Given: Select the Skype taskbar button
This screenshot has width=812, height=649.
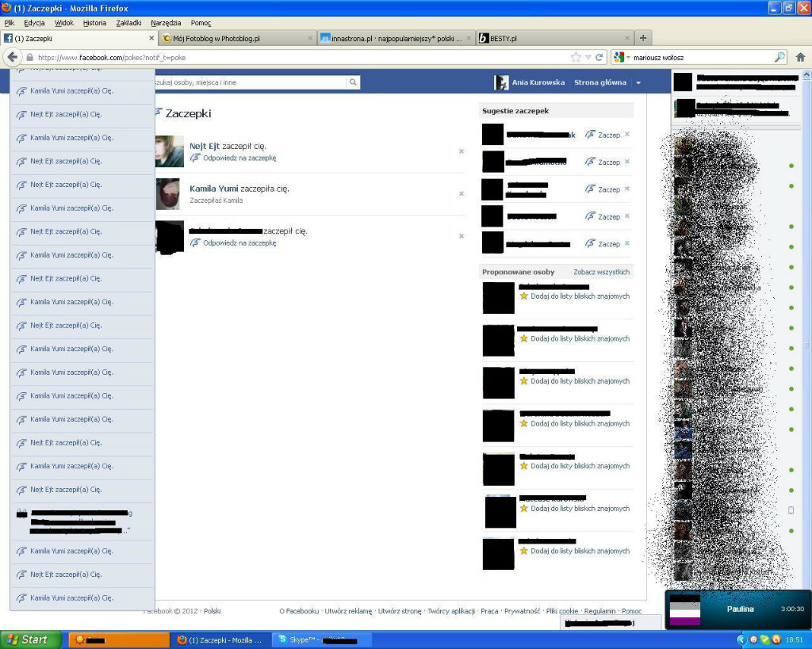Looking at the screenshot, I should point(323,640).
